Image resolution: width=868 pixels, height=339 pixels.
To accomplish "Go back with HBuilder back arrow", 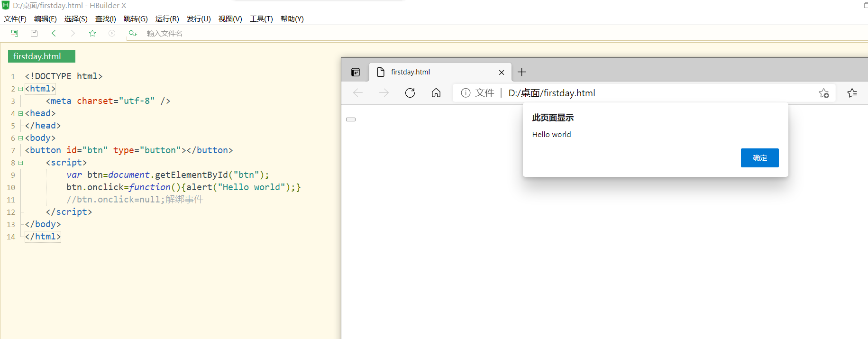I will [54, 33].
